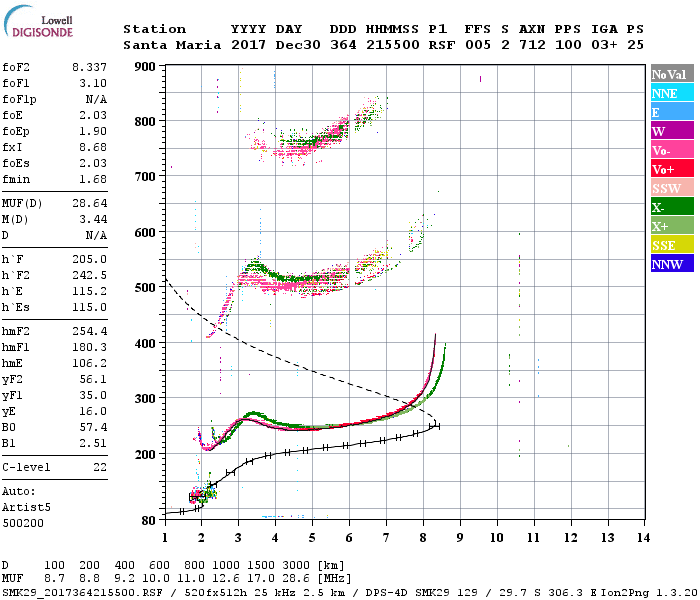This screenshot has height=600, width=700.
Task: Select the Vo+ red legend swatch
Action: click(x=672, y=169)
